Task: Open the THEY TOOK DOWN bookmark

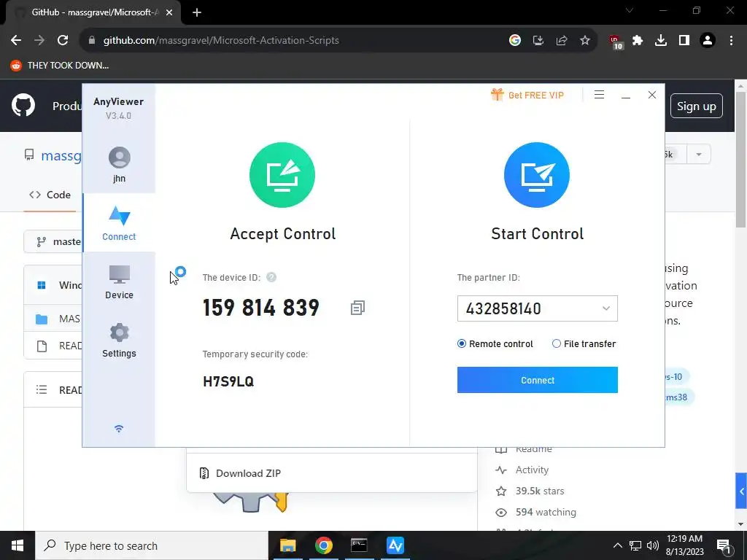Action: tap(60, 65)
